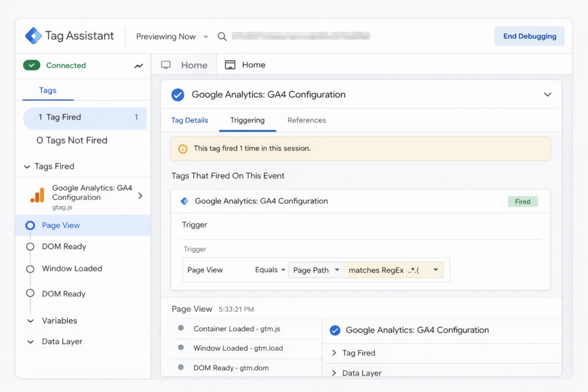Select the second Home tab
588x392 pixels.
[245, 65]
